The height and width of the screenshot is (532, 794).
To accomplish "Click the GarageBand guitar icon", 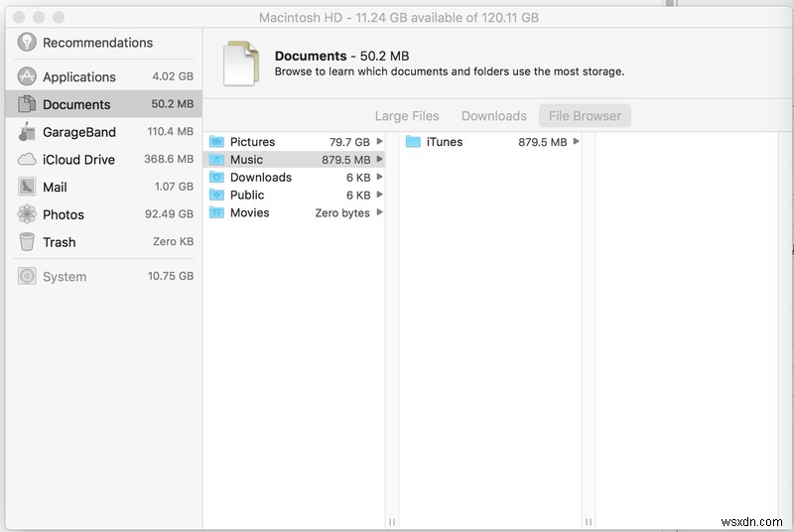I will click(27, 132).
